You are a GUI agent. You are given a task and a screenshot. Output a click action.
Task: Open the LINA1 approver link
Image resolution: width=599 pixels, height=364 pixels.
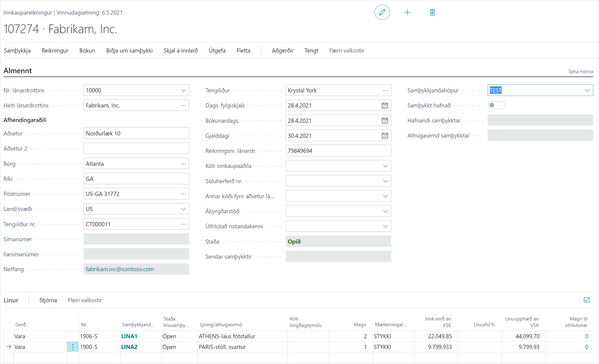point(129,336)
